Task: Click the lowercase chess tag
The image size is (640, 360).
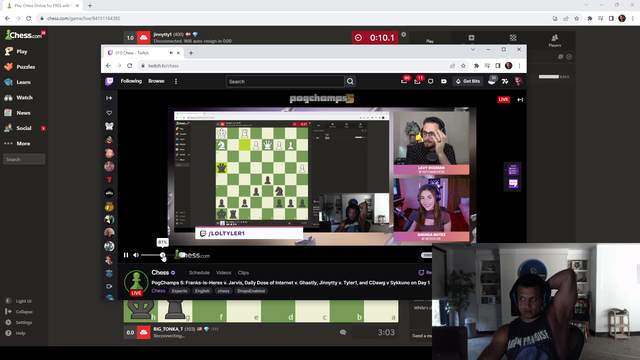Action: pos(224,291)
